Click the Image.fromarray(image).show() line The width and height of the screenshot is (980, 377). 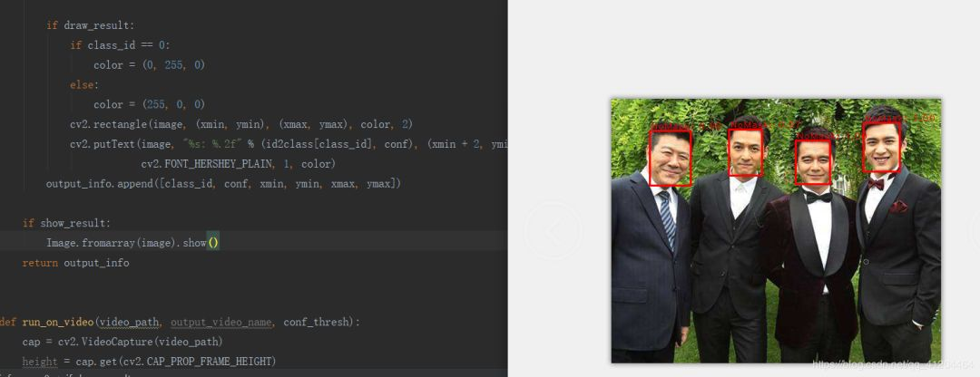(x=132, y=243)
